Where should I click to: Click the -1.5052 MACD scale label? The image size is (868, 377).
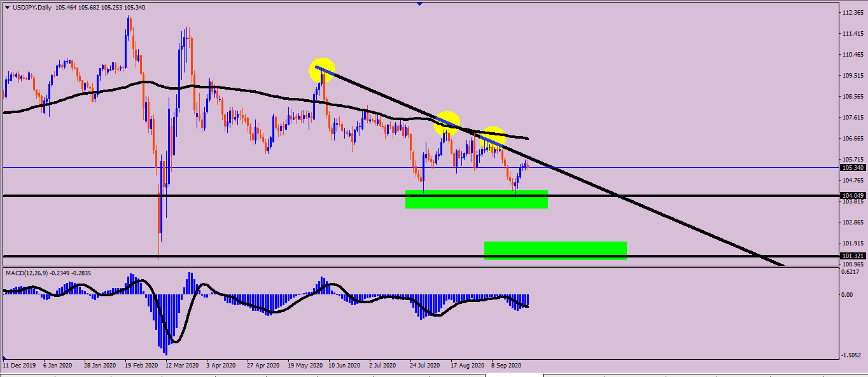[x=851, y=355]
